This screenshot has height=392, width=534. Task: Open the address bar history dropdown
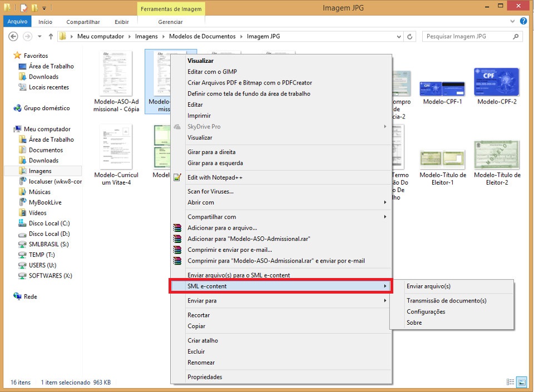399,37
